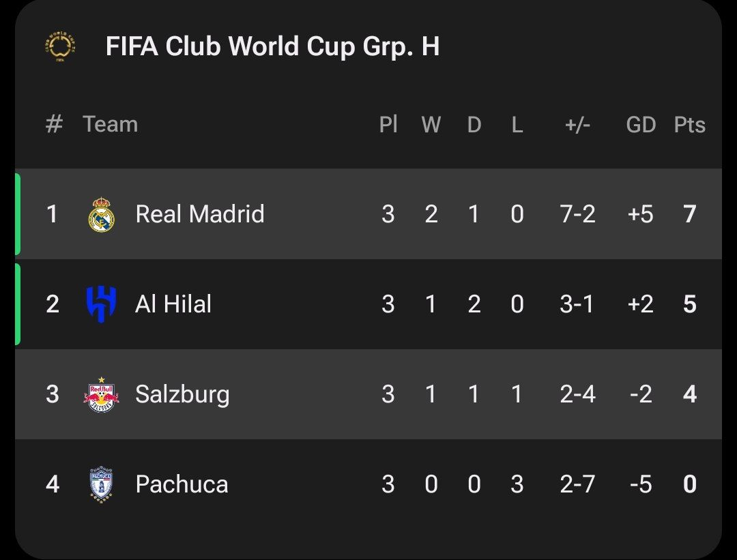737x560 pixels.
Task: Open the FIFA Club World Cup Grp. H title
Action: click(x=272, y=46)
